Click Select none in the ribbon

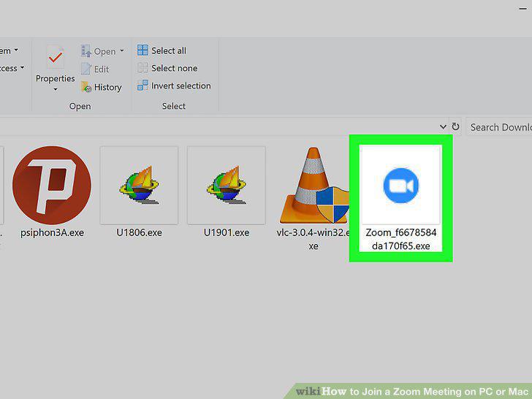[x=167, y=68]
